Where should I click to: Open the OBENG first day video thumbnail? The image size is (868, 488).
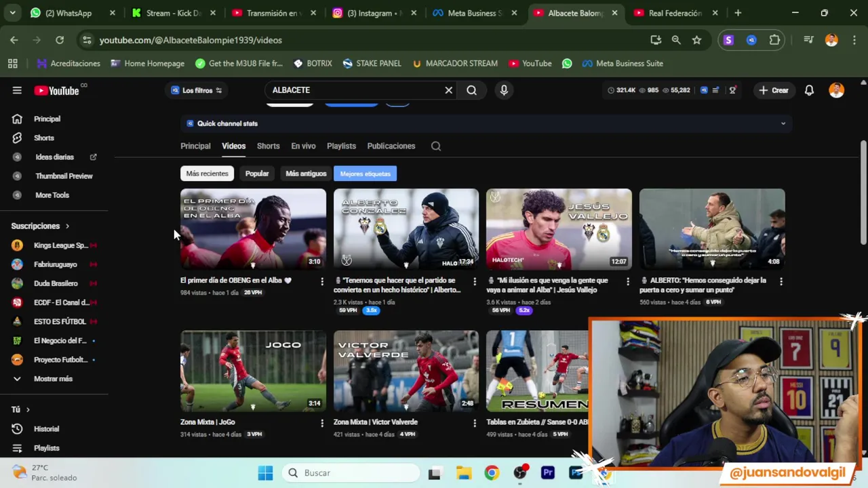253,229
